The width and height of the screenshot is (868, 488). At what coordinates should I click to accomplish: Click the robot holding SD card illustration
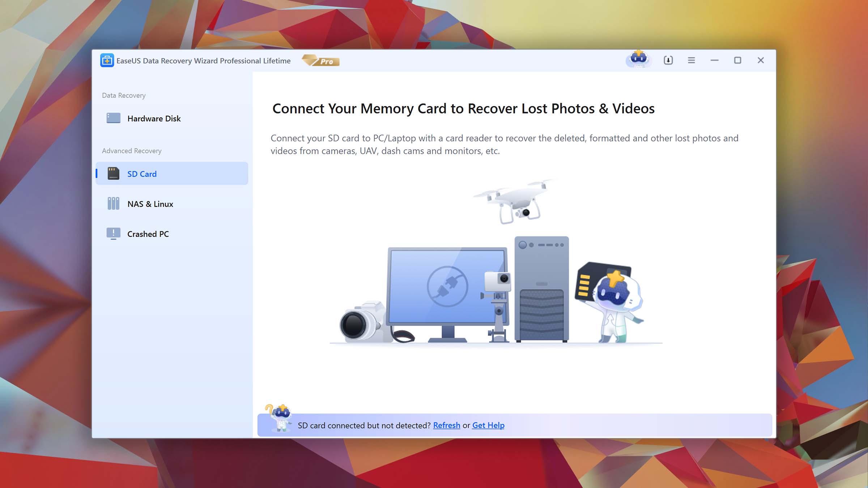pyautogui.click(x=610, y=303)
